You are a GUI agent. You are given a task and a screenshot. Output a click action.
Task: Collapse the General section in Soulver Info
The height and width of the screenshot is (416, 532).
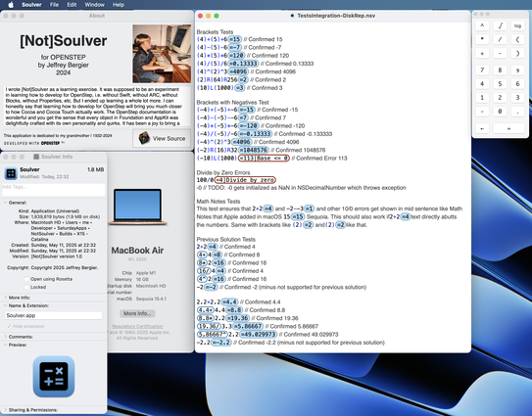point(5,203)
